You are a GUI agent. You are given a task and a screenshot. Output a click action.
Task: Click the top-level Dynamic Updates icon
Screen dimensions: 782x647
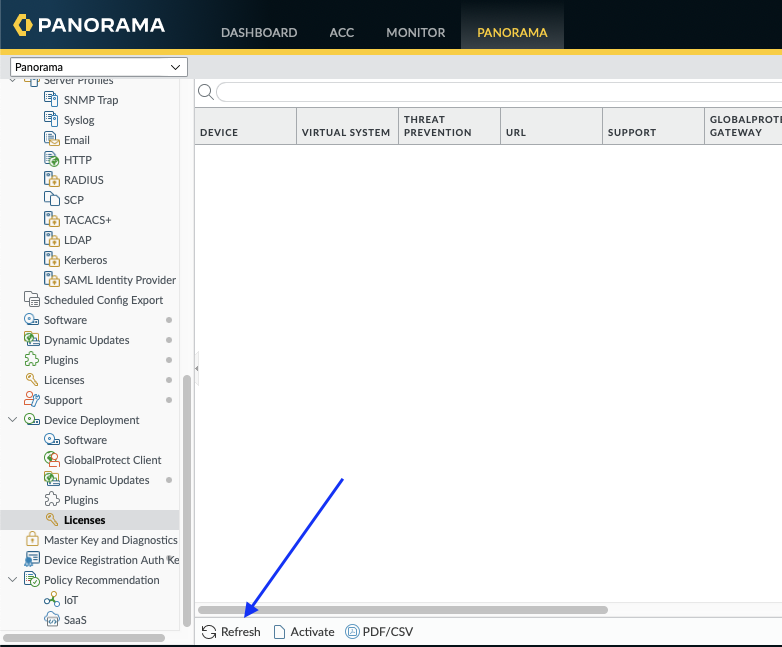click(x=32, y=339)
